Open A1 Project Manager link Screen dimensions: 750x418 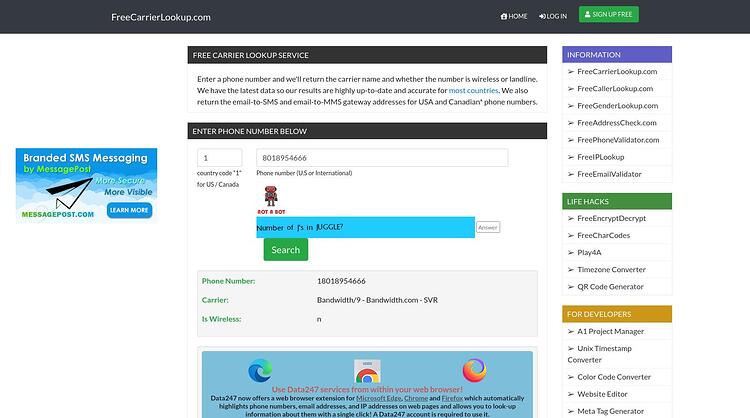610,331
